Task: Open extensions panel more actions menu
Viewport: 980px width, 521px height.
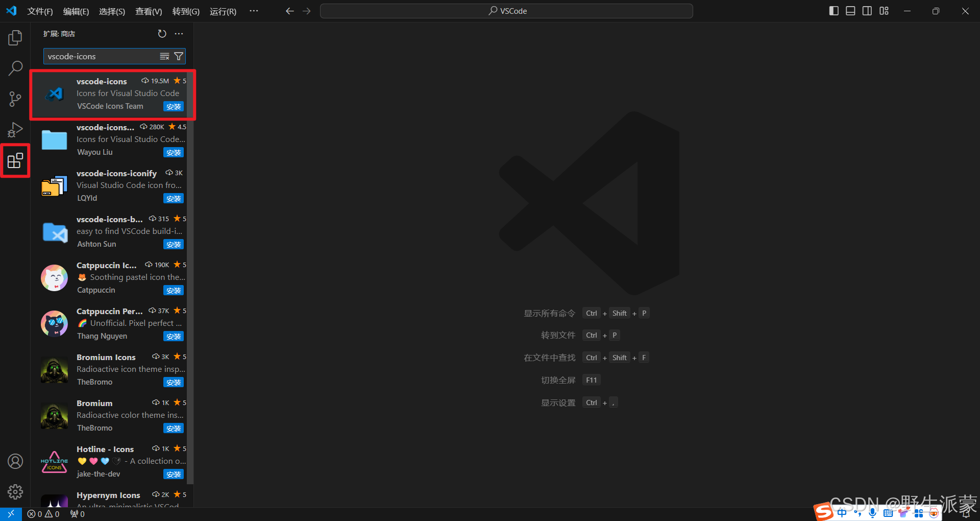Action: (x=179, y=34)
